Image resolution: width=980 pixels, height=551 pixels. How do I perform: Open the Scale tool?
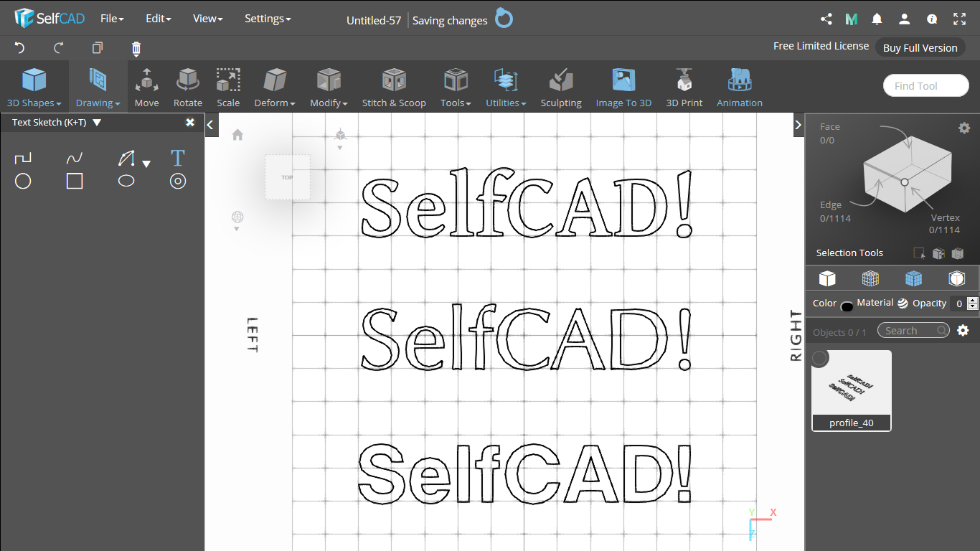pyautogui.click(x=228, y=88)
